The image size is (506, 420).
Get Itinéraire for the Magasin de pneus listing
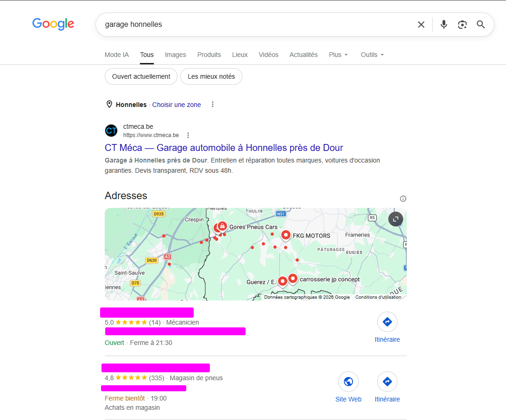coord(387,387)
